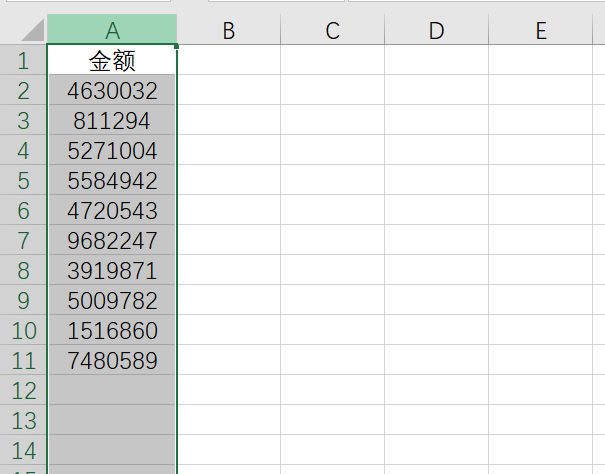Select row 1 header
The image size is (605, 474).
pyautogui.click(x=23, y=60)
